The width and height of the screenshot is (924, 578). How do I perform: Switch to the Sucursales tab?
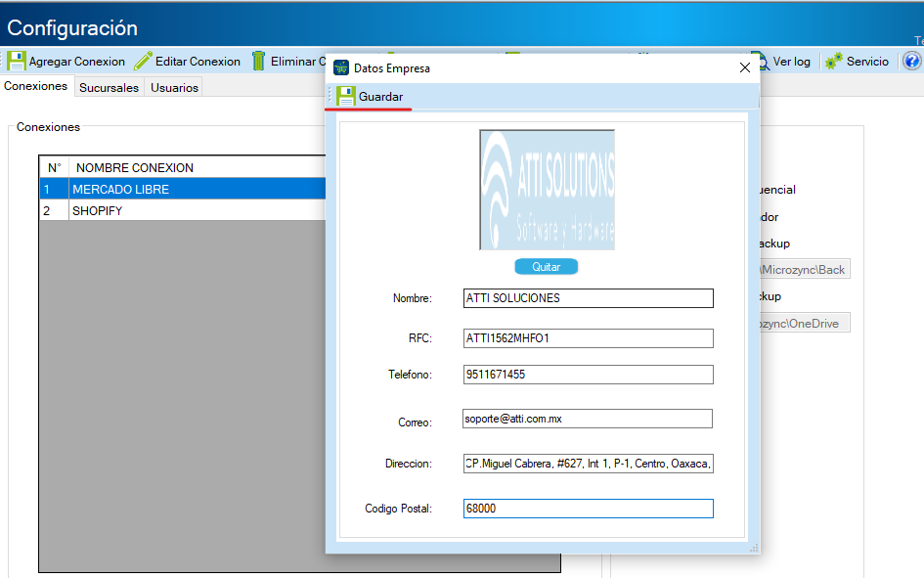coord(109,87)
